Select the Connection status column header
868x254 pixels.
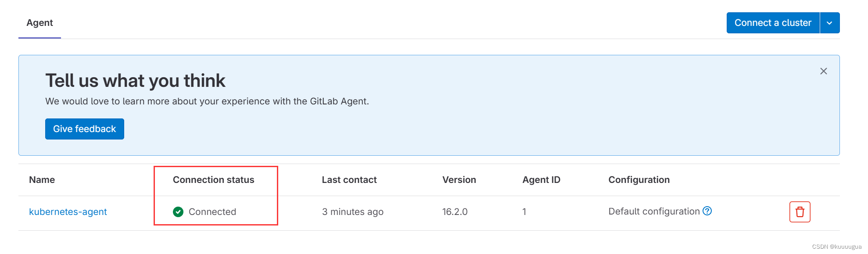(213, 180)
